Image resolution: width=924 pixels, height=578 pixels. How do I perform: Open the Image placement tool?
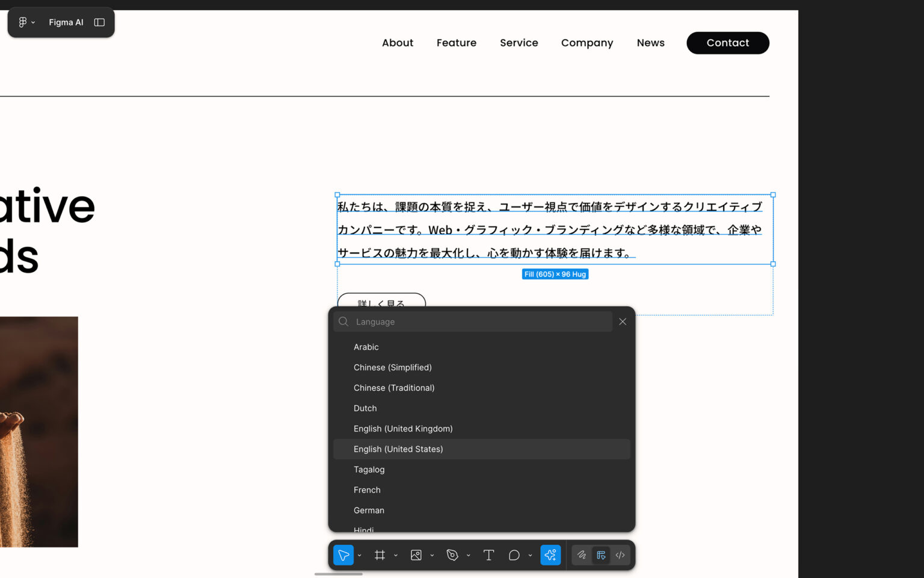[416, 555]
